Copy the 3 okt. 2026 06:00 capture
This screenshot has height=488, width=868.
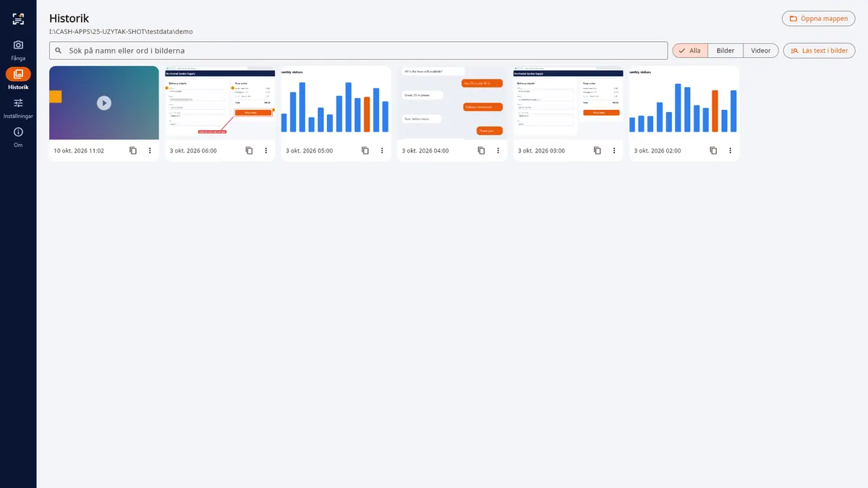tap(249, 150)
